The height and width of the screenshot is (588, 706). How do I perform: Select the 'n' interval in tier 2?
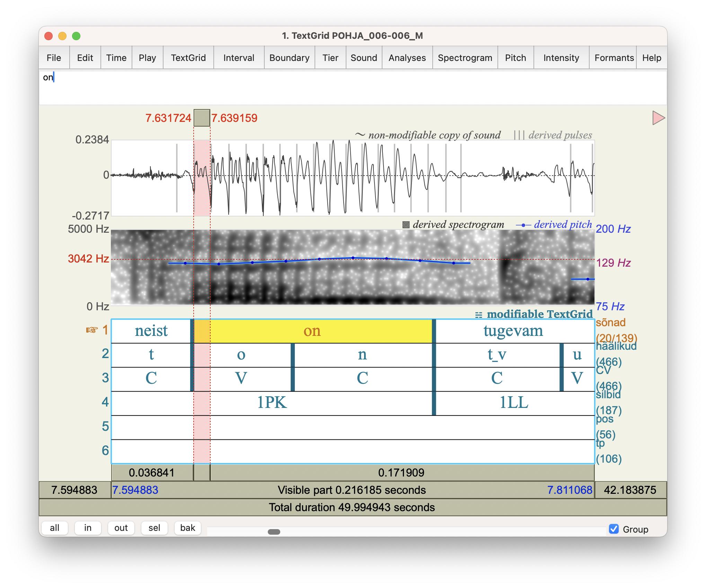tap(363, 355)
